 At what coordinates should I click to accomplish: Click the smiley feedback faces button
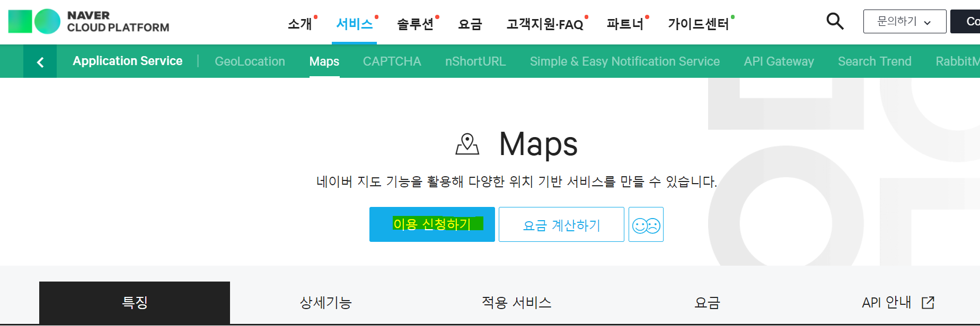(x=646, y=225)
